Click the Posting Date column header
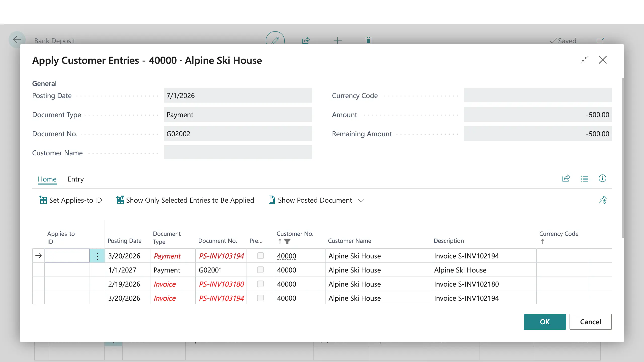 tap(125, 241)
